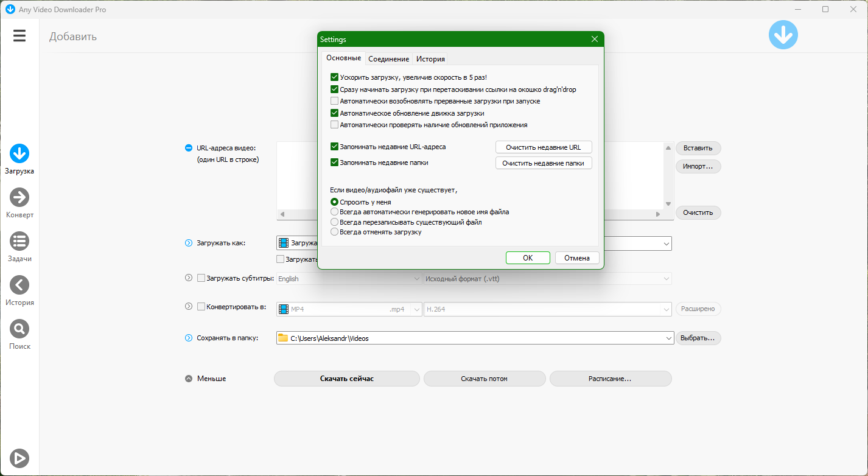Open the Задачи list in sidebar

coord(19,247)
